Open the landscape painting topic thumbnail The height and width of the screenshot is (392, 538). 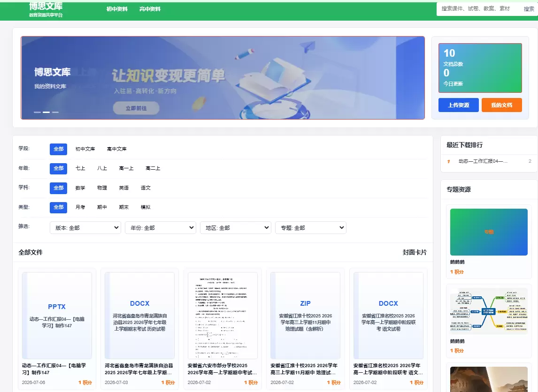(489, 379)
